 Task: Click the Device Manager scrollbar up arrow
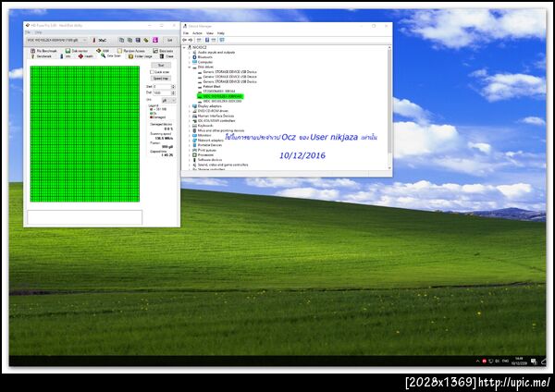[389, 47]
